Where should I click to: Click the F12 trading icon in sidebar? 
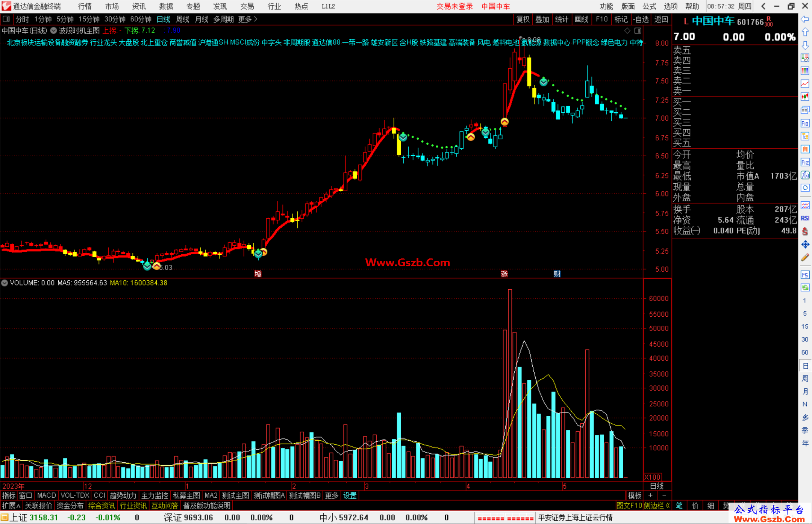click(805, 162)
